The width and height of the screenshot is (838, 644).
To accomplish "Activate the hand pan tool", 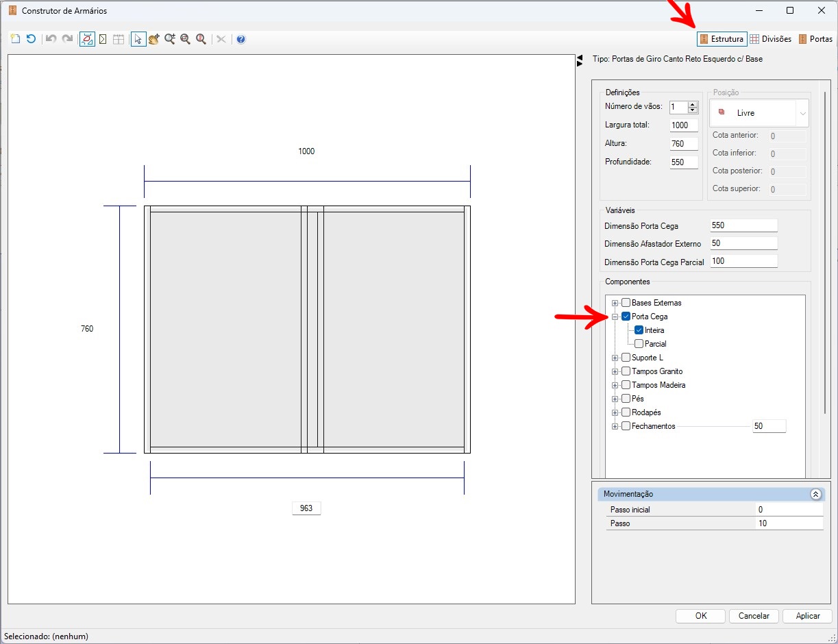I will pos(154,39).
